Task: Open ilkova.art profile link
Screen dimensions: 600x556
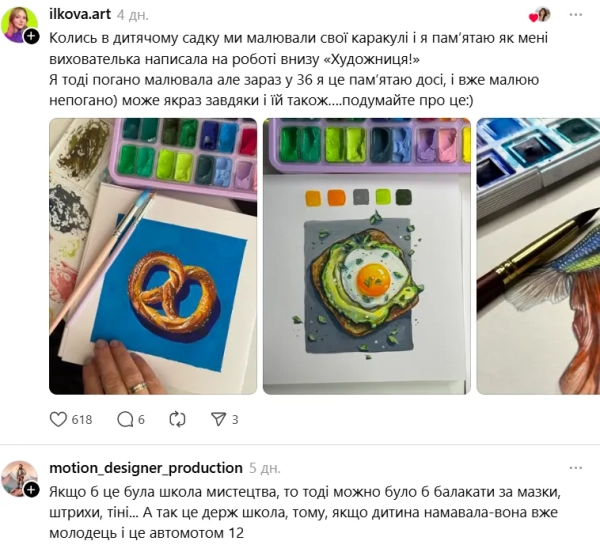Action: [79, 15]
